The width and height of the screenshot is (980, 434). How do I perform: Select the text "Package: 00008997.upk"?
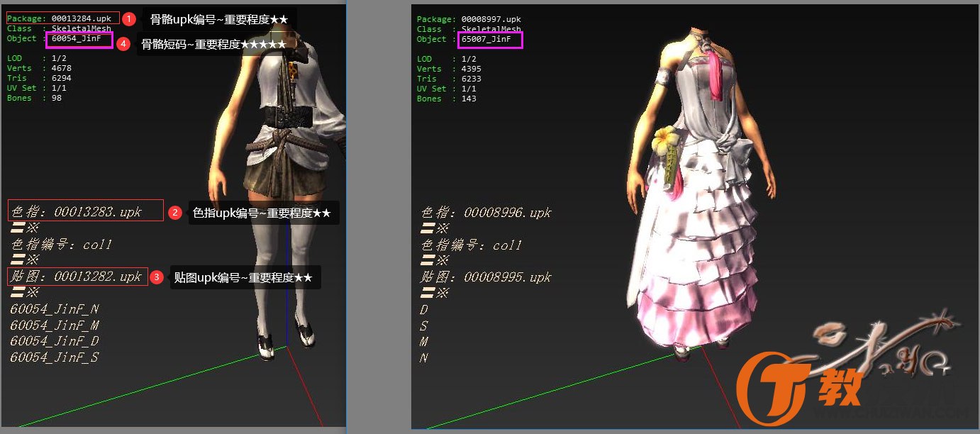[x=469, y=19]
